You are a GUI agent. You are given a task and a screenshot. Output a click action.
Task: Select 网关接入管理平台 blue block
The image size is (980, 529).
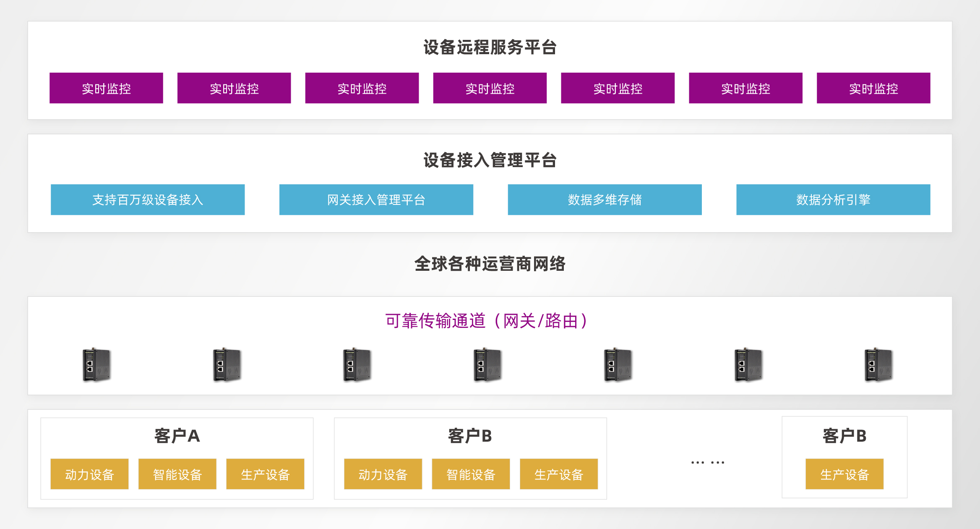pyautogui.click(x=376, y=200)
